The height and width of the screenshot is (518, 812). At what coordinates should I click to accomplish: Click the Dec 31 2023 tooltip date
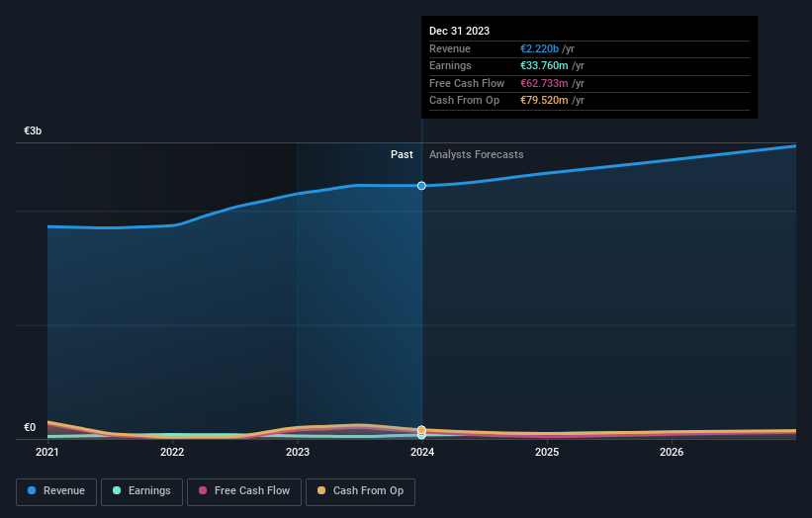tap(459, 31)
